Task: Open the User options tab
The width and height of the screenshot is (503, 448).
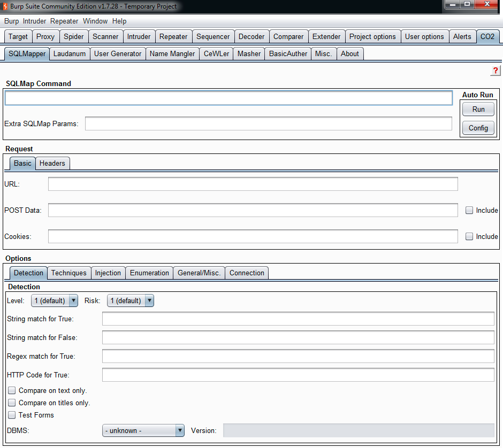Action: 425,36
